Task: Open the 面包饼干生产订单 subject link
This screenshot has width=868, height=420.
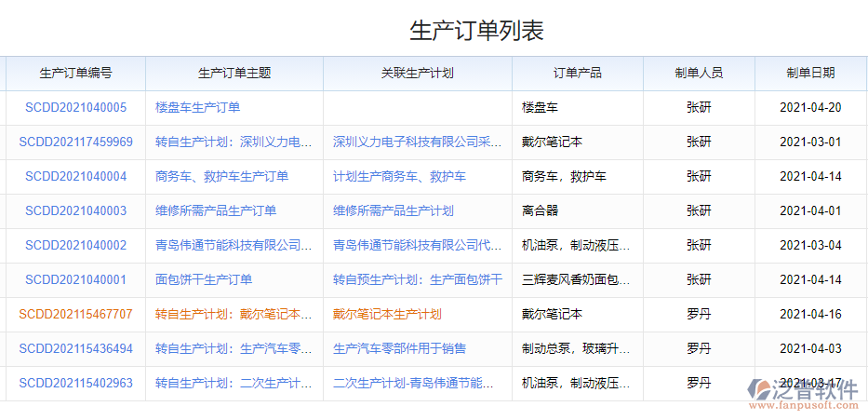Action: [x=204, y=279]
